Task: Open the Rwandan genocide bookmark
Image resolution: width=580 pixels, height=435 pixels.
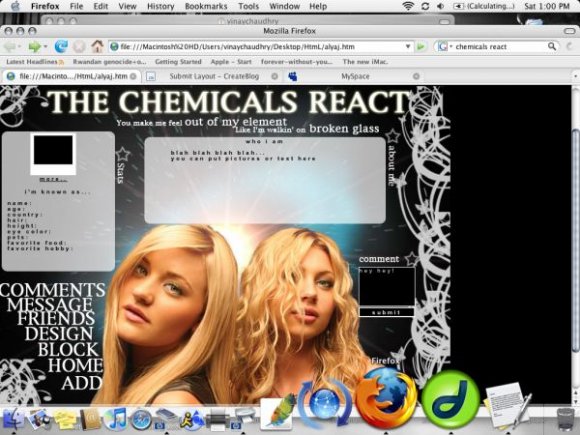Action: pyautogui.click(x=109, y=62)
